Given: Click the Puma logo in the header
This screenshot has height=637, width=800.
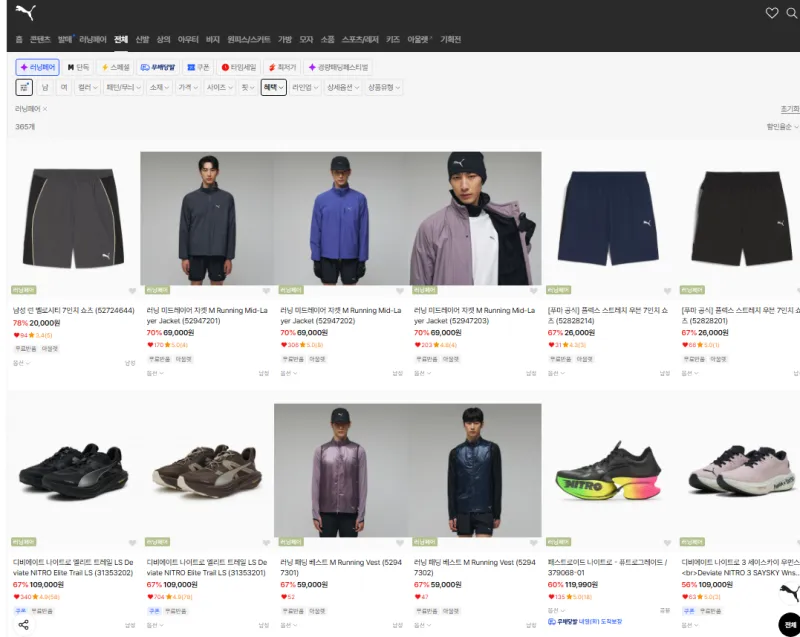Looking at the screenshot, I should (26, 12).
